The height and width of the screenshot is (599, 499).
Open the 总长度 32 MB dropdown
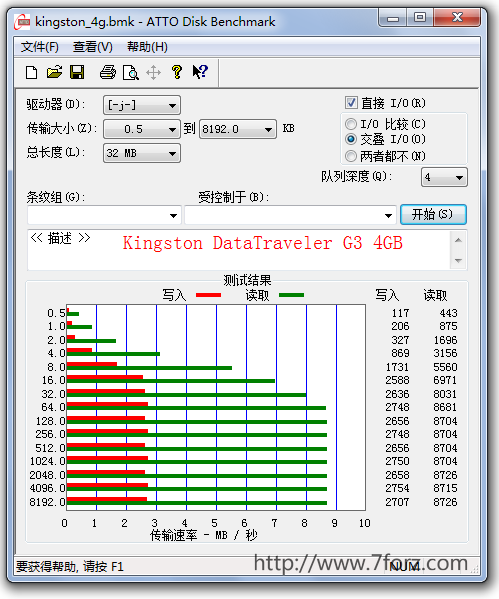click(142, 154)
